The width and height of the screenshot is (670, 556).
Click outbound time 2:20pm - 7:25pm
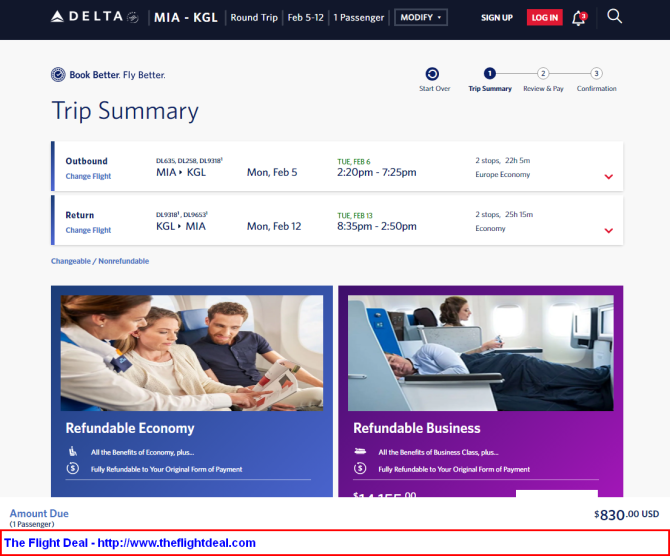[x=376, y=172]
